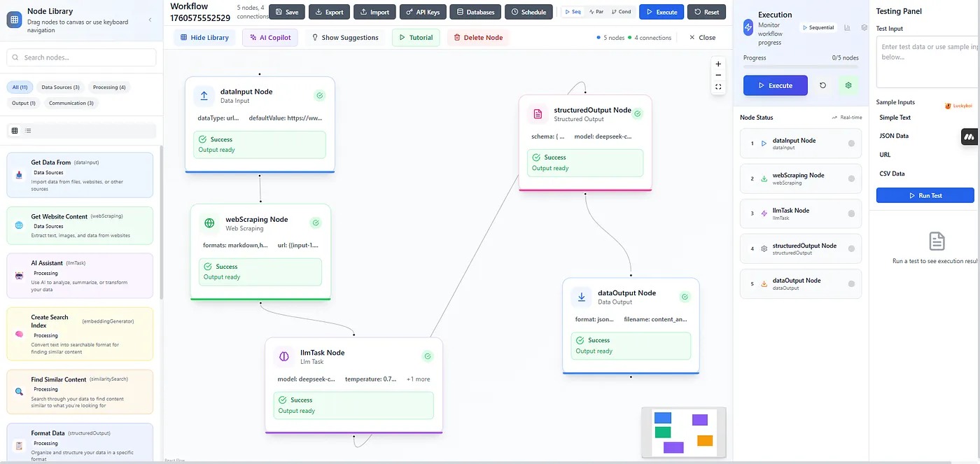Select Cond execution mode
Image resolution: width=980 pixels, height=464 pixels.
[621, 12]
